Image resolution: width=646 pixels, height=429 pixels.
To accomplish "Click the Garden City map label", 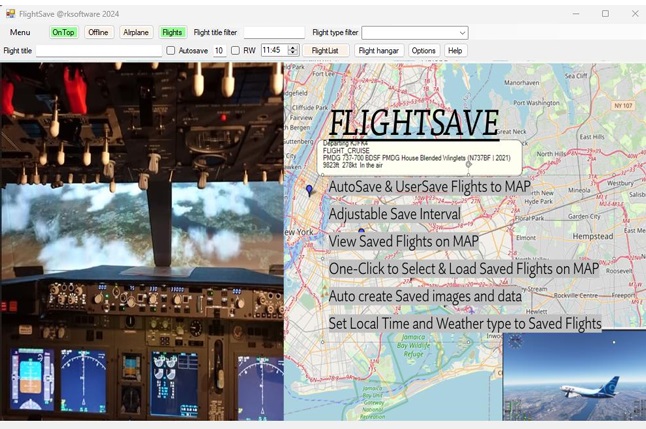I will click(x=584, y=216).
